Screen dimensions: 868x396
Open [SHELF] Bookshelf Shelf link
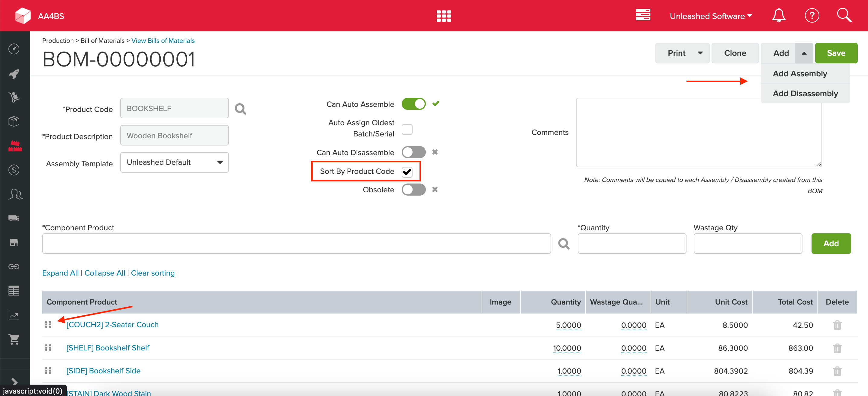[x=108, y=347]
